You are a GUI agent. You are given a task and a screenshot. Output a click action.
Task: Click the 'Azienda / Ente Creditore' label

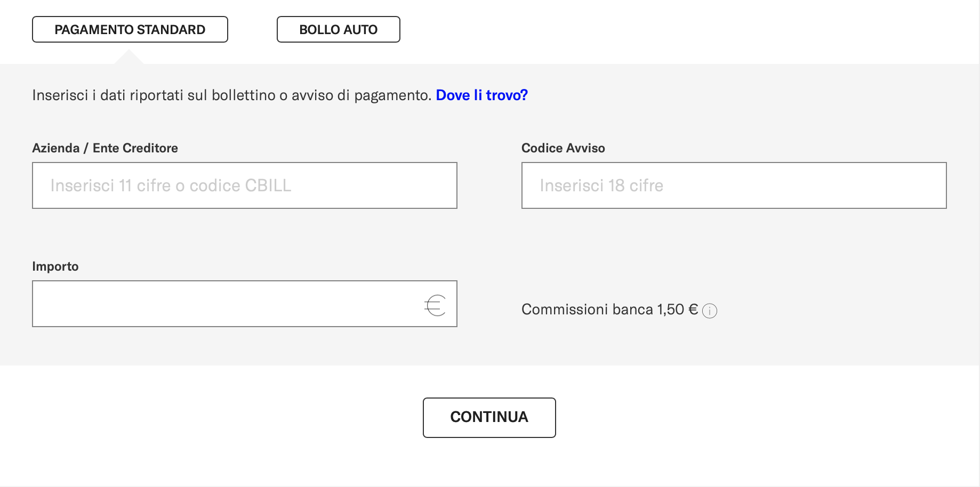tap(105, 148)
